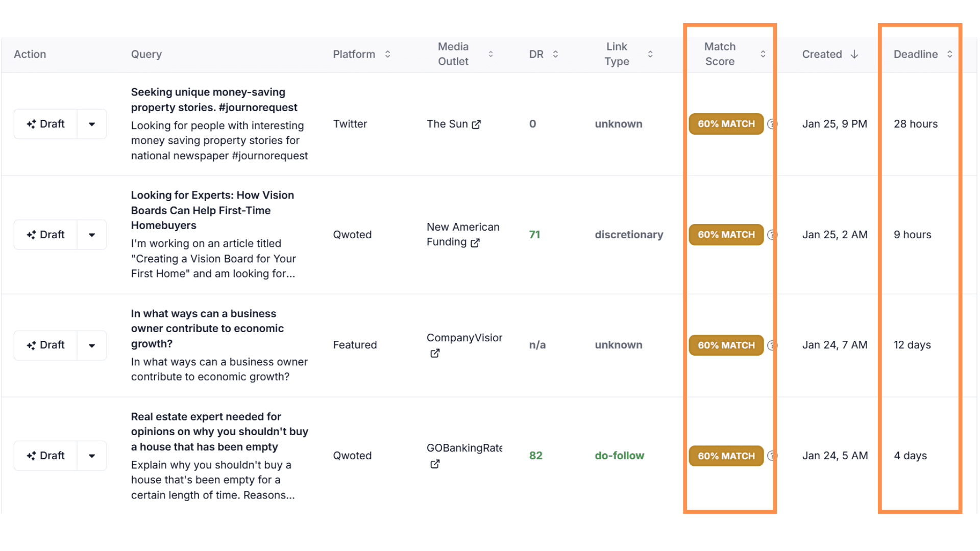Open New American Funding external link icon

coord(476,243)
